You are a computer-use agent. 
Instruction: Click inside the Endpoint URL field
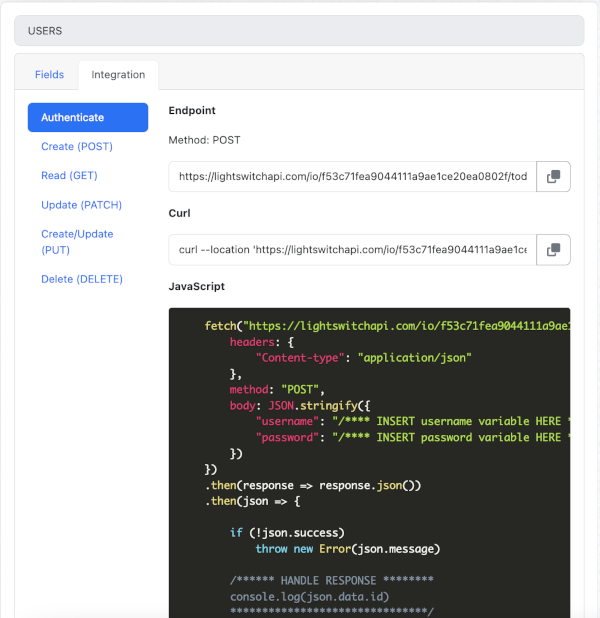pos(352,177)
